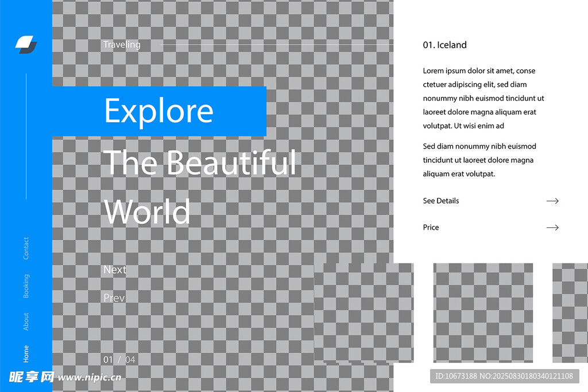
Task: Click the 01. Iceland heading
Action: click(445, 45)
